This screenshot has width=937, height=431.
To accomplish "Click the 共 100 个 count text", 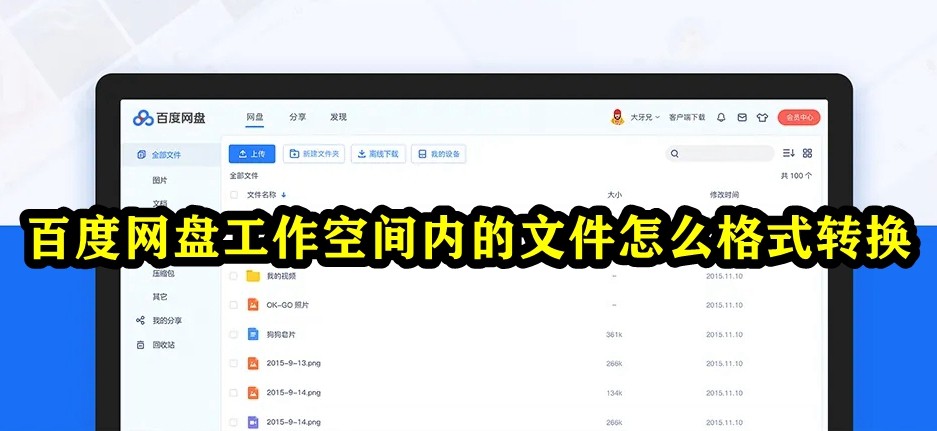I will coord(796,176).
